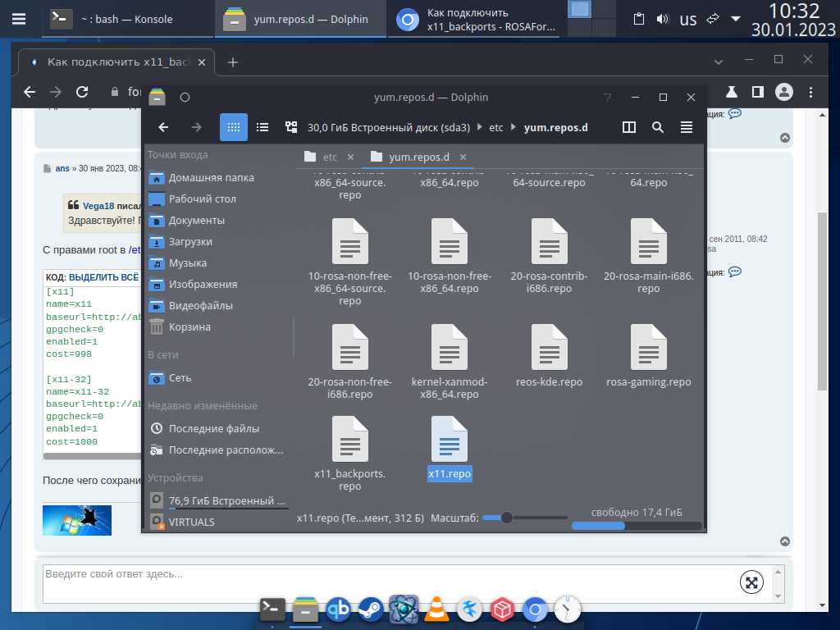Open the Dolphin hamburger menu
Image resolution: width=840 pixels, height=630 pixels.
(x=687, y=127)
